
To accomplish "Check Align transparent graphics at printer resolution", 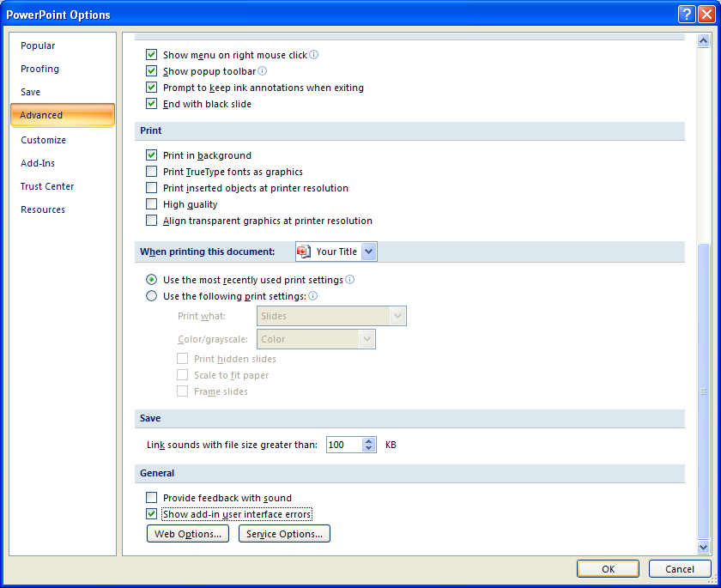I will 151,221.
